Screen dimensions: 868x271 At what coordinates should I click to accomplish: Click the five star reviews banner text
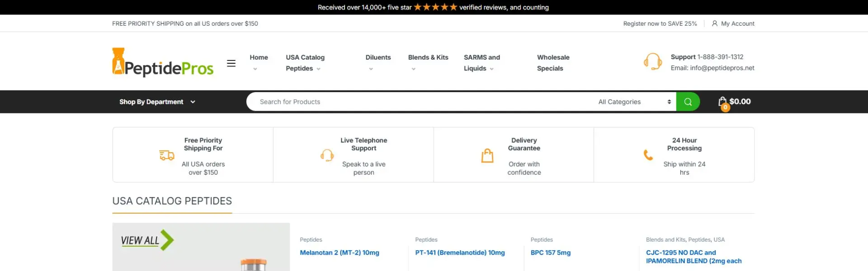tap(433, 7)
